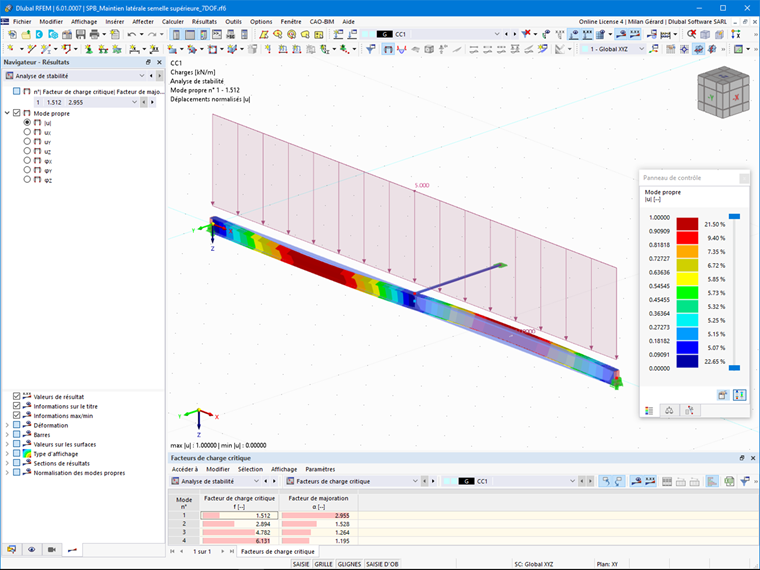This screenshot has height=570, width=760.
Task: Expand the Type d'affichage tree node
Action: [x=7, y=454]
